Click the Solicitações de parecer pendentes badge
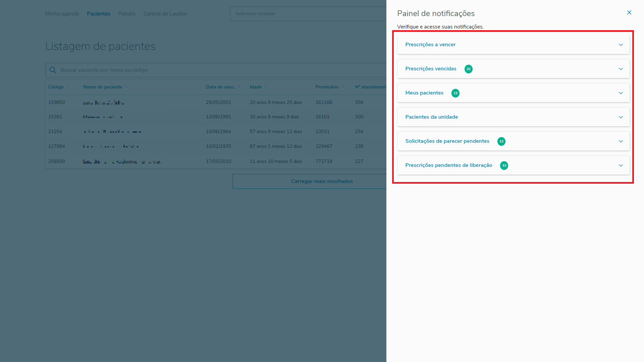Screen dimensions: 644x362 (x=501, y=141)
